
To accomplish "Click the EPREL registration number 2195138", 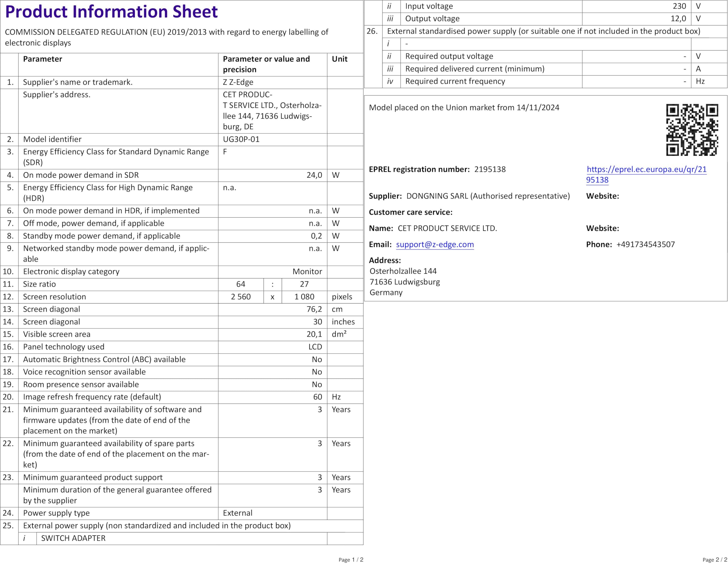I will 490,169.
